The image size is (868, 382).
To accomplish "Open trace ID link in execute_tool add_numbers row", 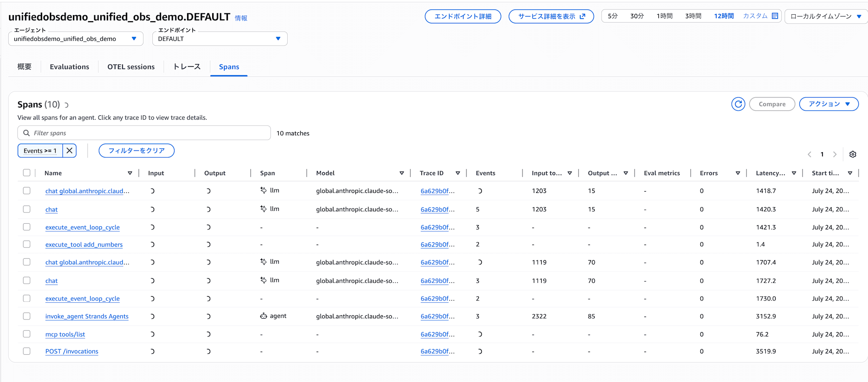I will pyautogui.click(x=437, y=245).
